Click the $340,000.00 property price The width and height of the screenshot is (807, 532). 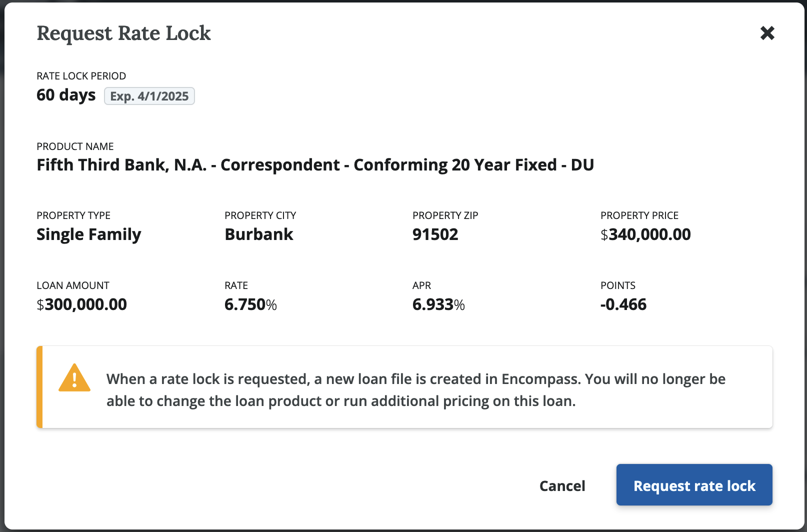coord(645,234)
